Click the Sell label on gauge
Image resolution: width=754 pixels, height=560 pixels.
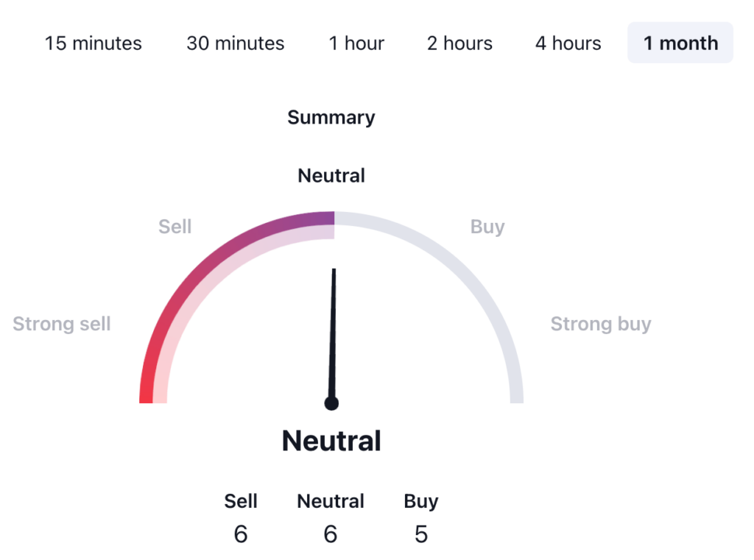pos(175,227)
